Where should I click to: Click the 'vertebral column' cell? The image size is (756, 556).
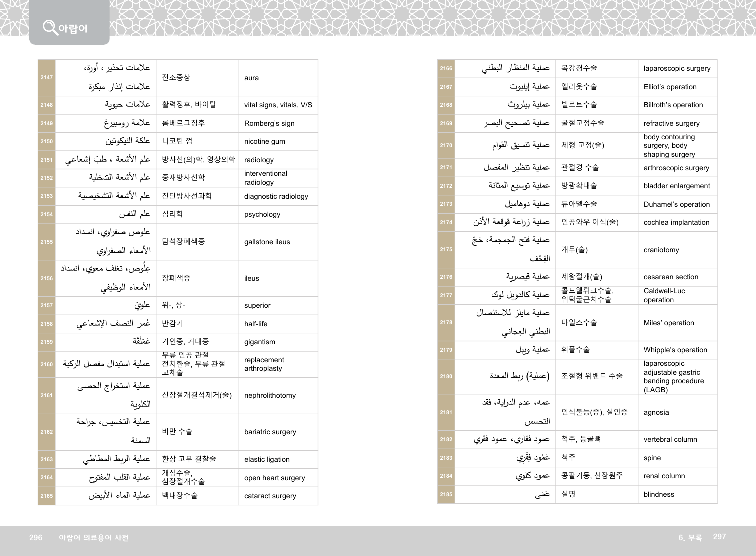670,439
